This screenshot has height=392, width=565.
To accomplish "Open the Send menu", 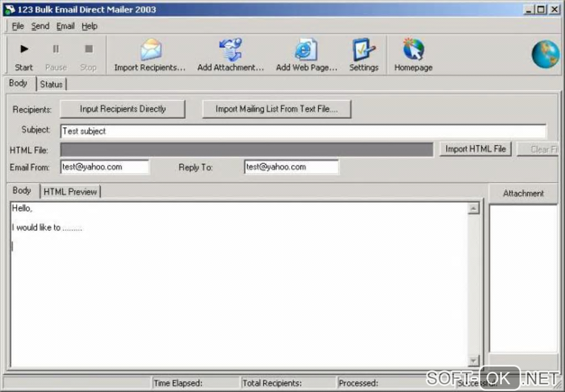I will pos(40,27).
